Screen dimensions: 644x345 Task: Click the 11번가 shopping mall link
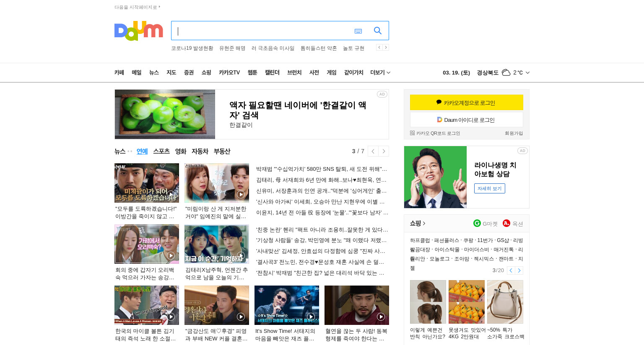[x=485, y=240]
